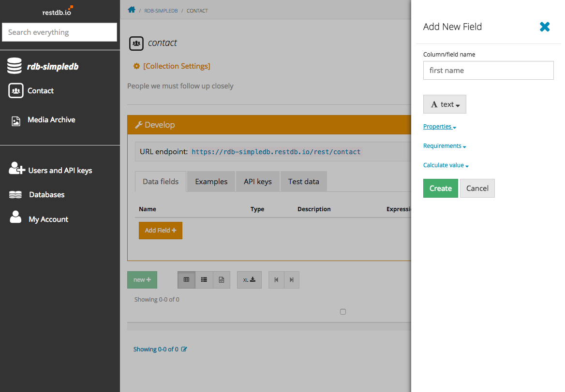565x392 pixels.
Task: Select the rdb-simpledb database title
Action: (x=53, y=67)
